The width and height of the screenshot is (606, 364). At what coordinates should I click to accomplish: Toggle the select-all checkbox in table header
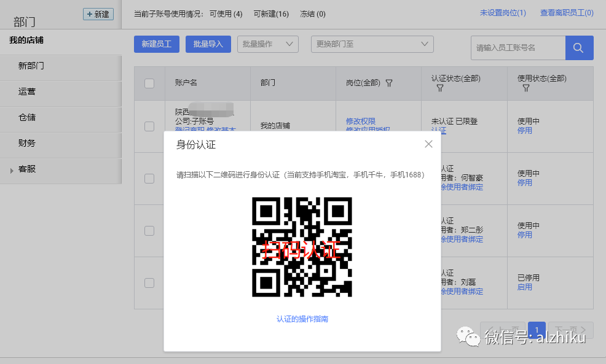tap(149, 83)
